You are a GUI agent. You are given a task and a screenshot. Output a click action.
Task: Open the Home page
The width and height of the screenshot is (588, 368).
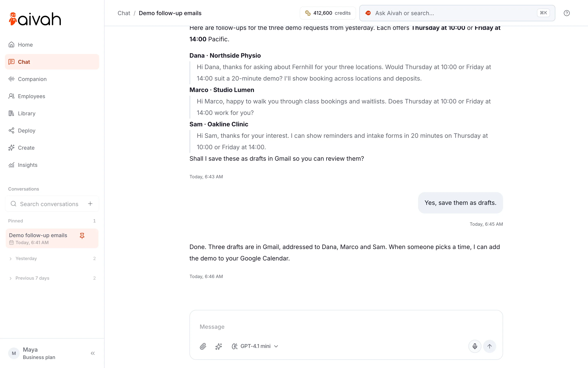pyautogui.click(x=52, y=45)
